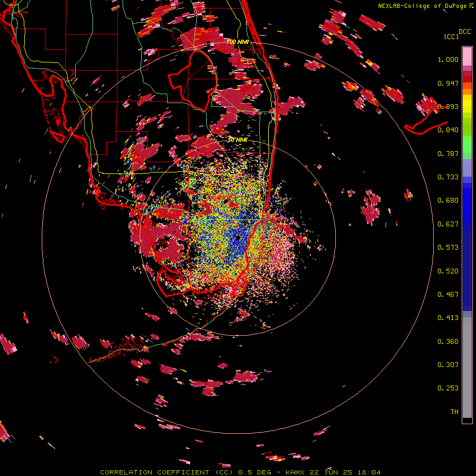Screen dimensions: 476x476
Task: Click the Lake Okeechobee outline
Action: [193, 80]
